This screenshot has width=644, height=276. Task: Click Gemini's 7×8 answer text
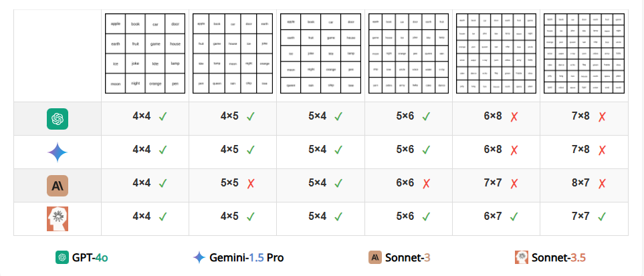click(580, 150)
